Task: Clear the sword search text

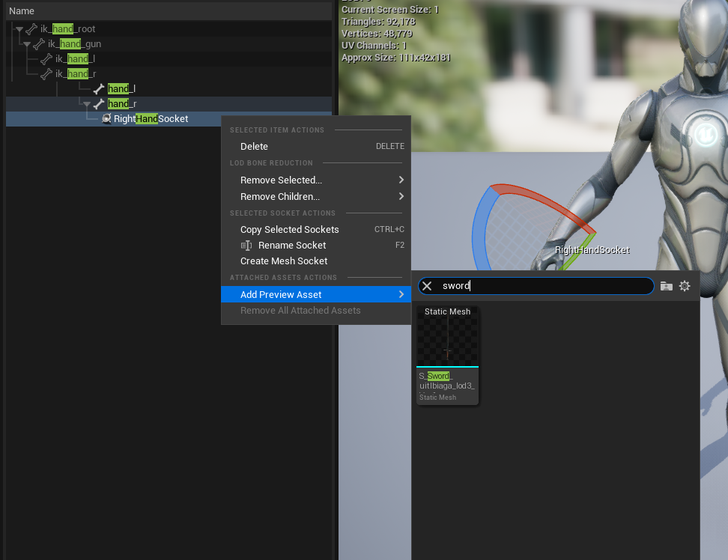Action: (427, 286)
